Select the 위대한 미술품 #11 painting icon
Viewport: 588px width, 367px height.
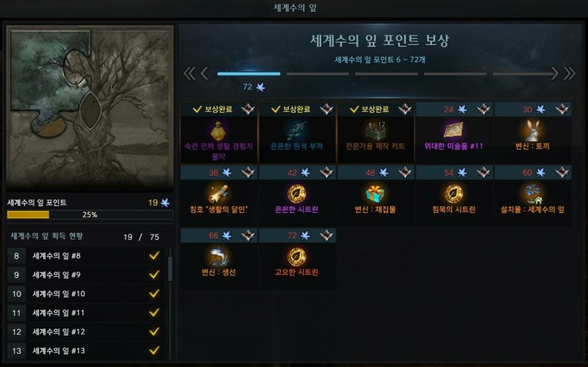pyautogui.click(x=454, y=130)
